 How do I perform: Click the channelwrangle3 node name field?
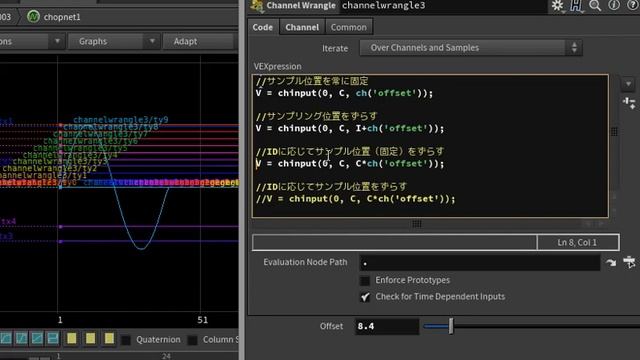pos(444,6)
